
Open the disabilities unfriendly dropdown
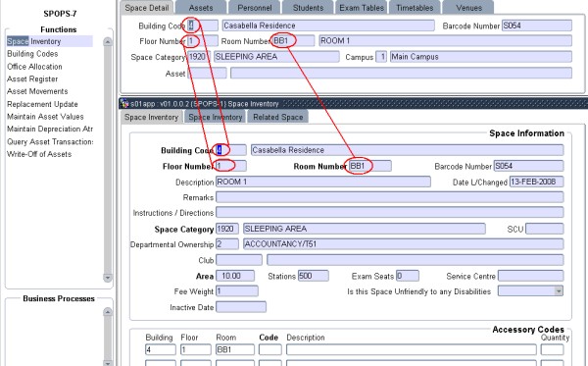coord(559,290)
